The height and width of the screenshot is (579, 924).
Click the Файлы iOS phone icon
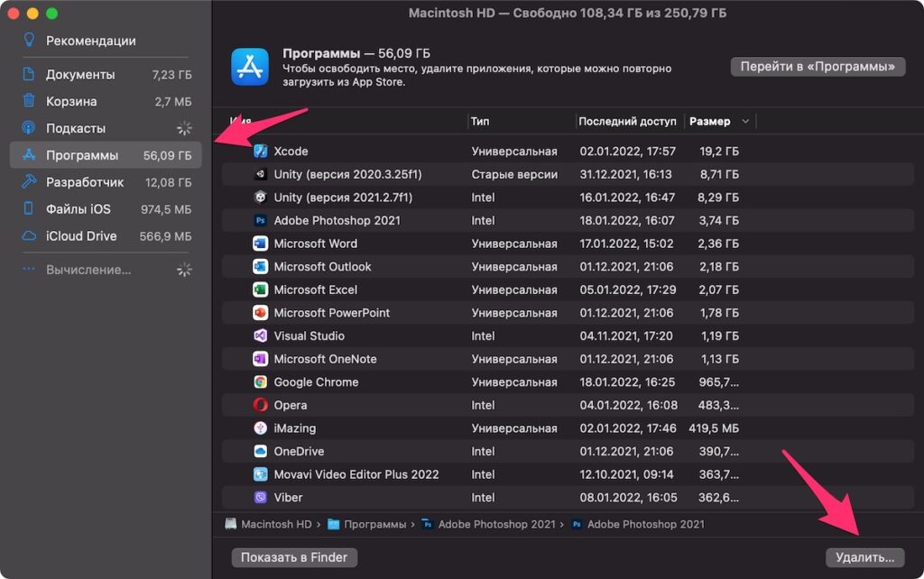tap(28, 208)
